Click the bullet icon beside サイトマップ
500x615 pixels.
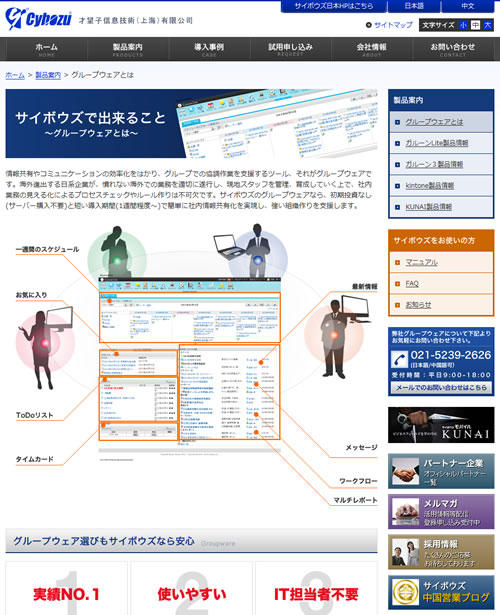368,25
